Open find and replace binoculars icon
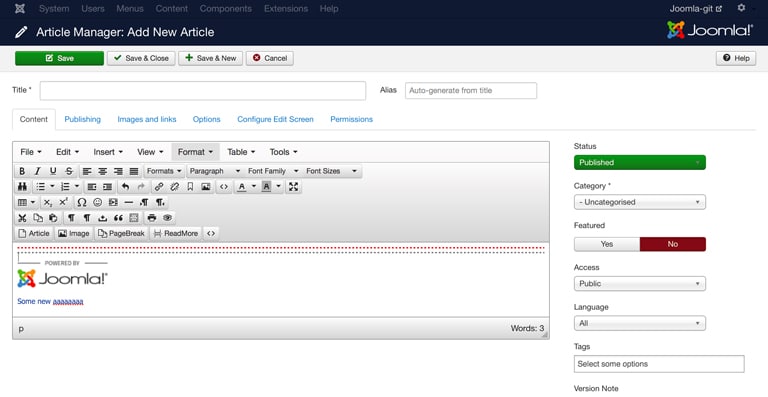 tap(22, 187)
